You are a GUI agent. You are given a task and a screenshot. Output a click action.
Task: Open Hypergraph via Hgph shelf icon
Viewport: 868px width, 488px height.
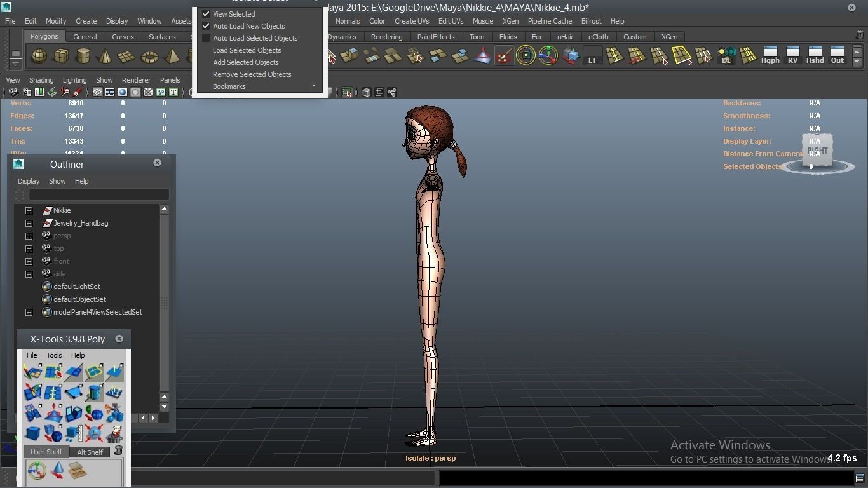pos(770,56)
